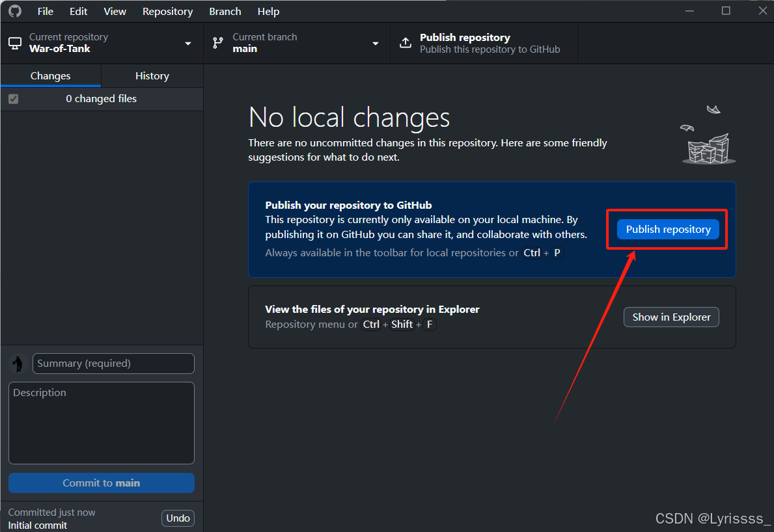Close the GitHub Desktop window
The width and height of the screenshot is (774, 532).
tap(763, 11)
